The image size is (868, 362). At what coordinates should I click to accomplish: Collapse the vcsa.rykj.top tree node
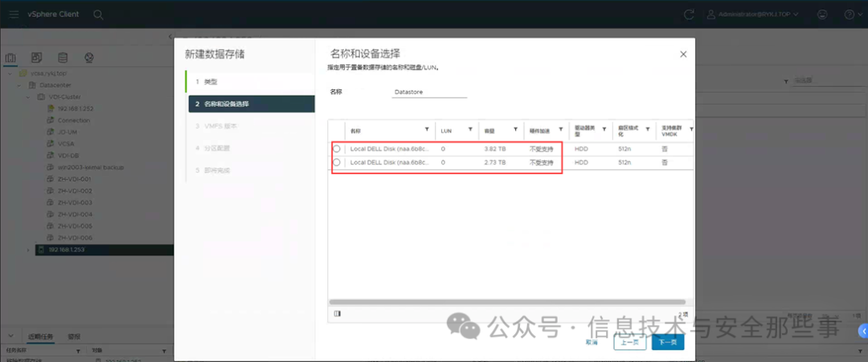coord(10,73)
